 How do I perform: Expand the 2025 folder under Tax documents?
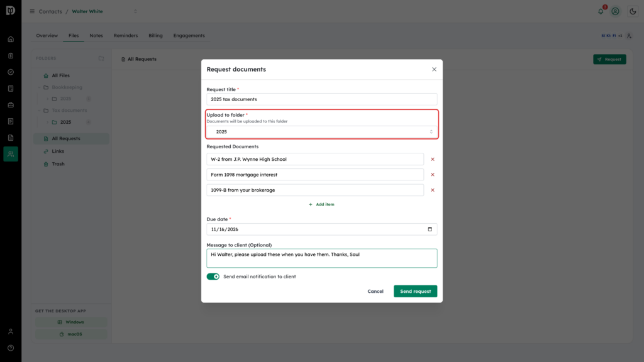(48, 123)
